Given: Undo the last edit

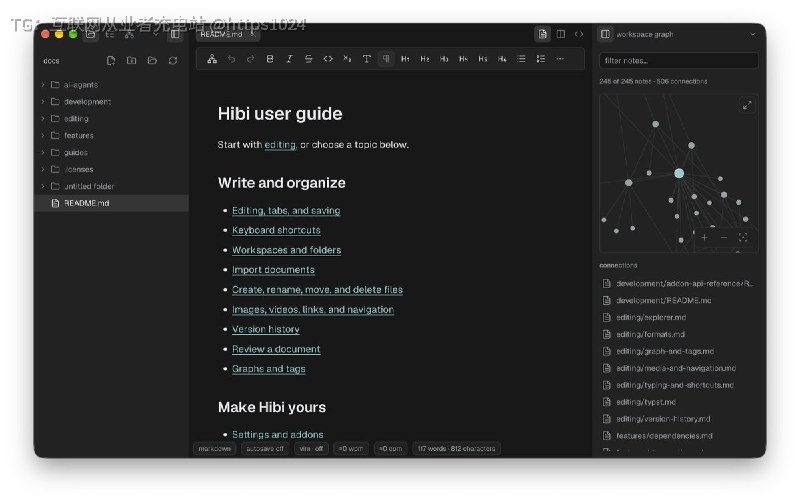Looking at the screenshot, I should (231, 59).
